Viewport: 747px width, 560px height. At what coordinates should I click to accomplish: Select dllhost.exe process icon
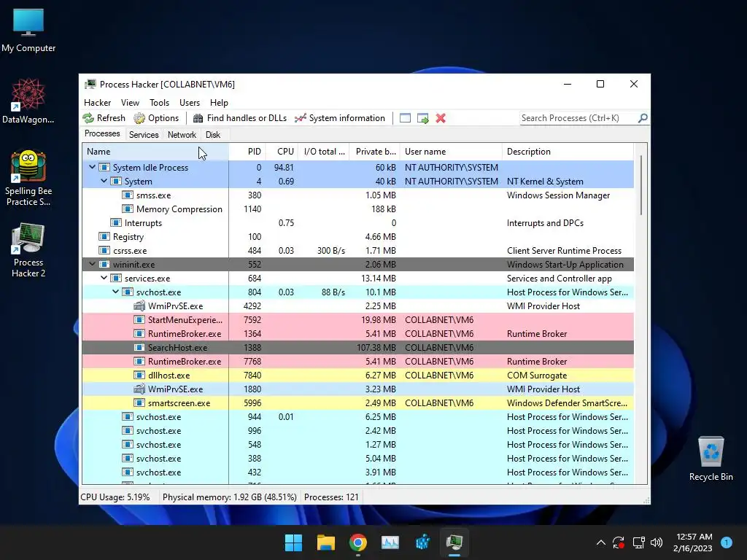pyautogui.click(x=139, y=375)
